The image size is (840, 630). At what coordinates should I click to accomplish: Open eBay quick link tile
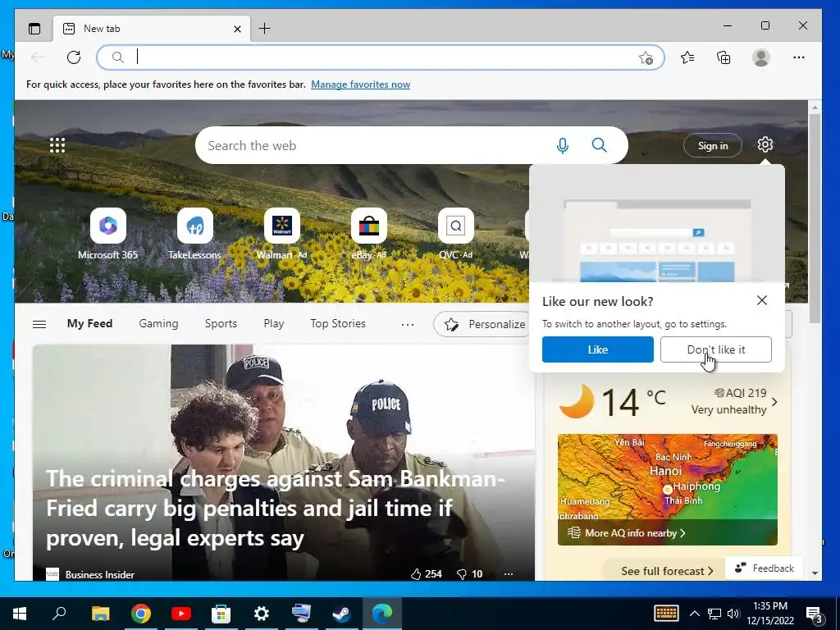(368, 234)
